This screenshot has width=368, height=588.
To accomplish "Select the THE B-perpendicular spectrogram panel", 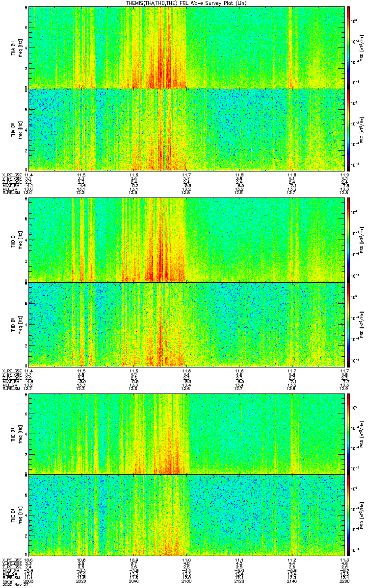I will [186, 433].
